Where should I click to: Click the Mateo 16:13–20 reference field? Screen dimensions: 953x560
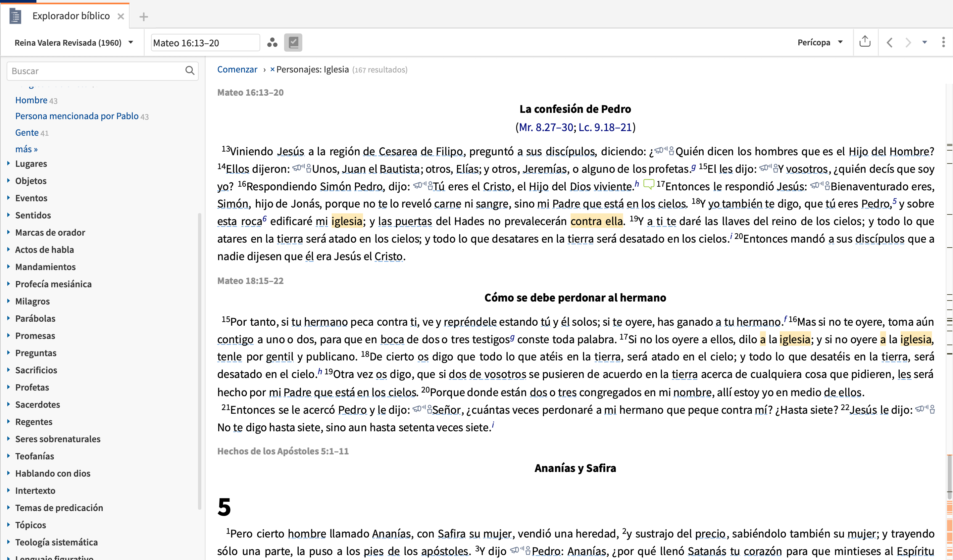tap(205, 43)
